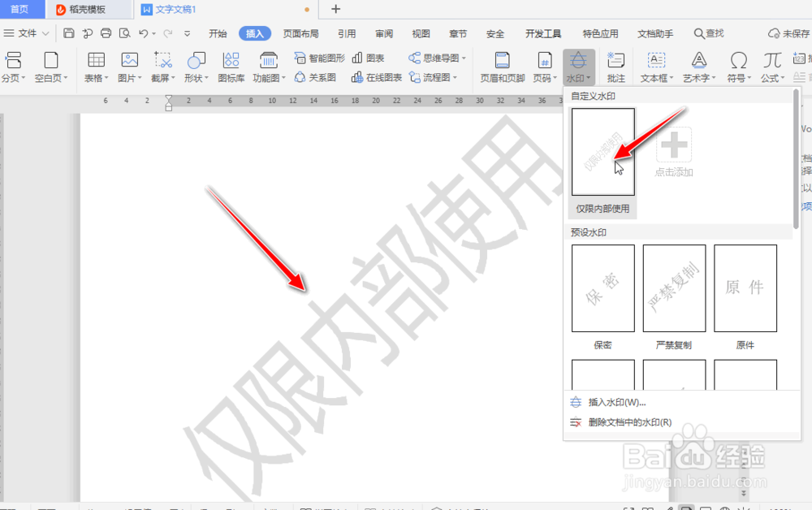The width and height of the screenshot is (812, 510).
Task: Click the Redo arrow icon
Action: 168,33
